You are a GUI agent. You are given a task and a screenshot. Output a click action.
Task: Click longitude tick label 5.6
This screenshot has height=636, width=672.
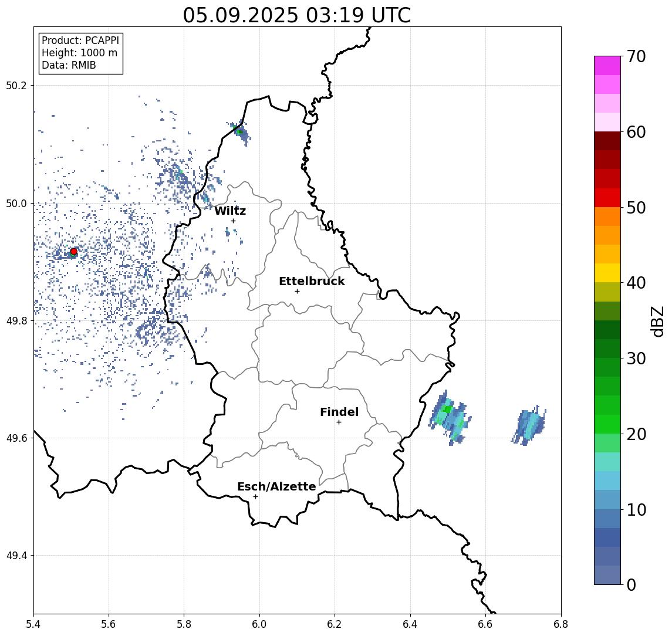pyautogui.click(x=109, y=624)
